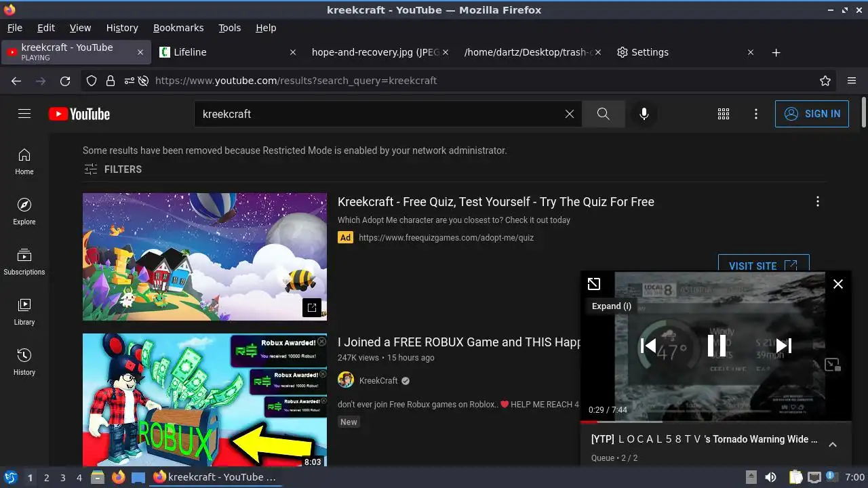Bookmark this page with the star
This screenshot has height=488, width=868.
click(825, 81)
